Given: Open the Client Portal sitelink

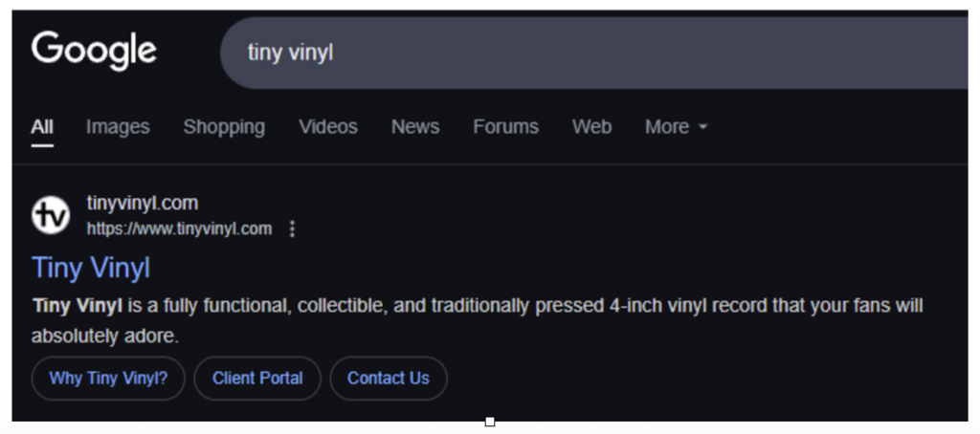Looking at the screenshot, I should (x=257, y=379).
